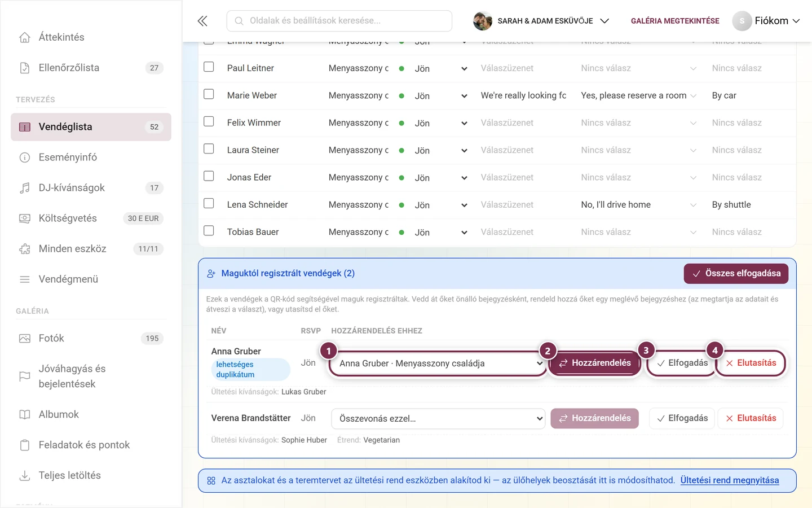Click the Eseményinfó info icon

[25, 157]
